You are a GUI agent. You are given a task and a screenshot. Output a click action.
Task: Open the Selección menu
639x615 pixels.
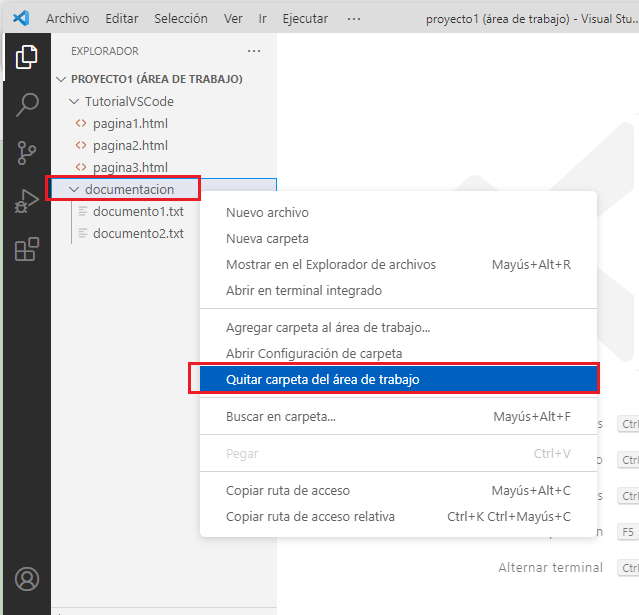pyautogui.click(x=181, y=19)
